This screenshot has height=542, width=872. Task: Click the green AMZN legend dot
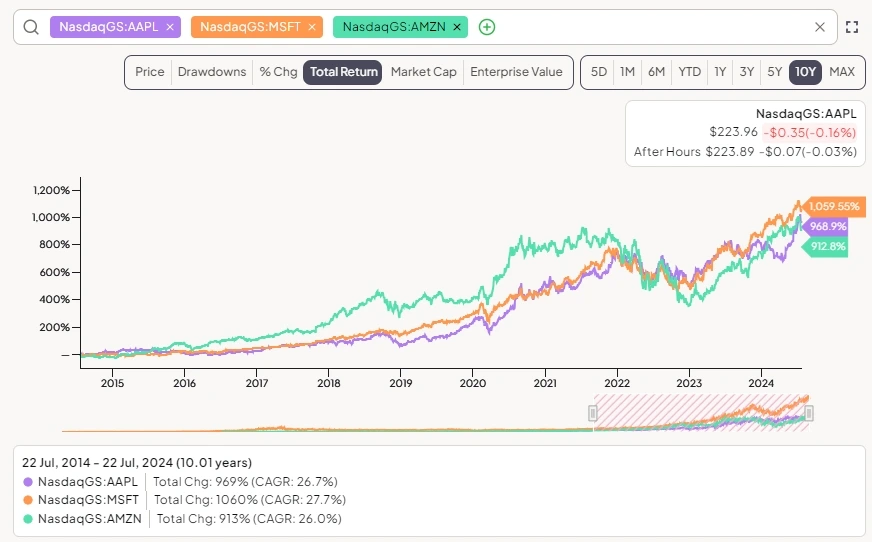[28, 519]
